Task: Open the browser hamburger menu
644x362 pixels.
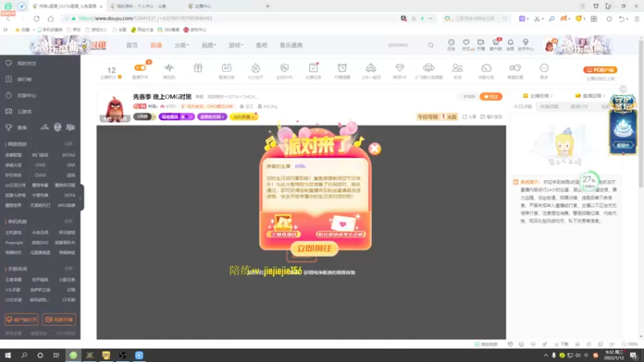Action: 637,19
